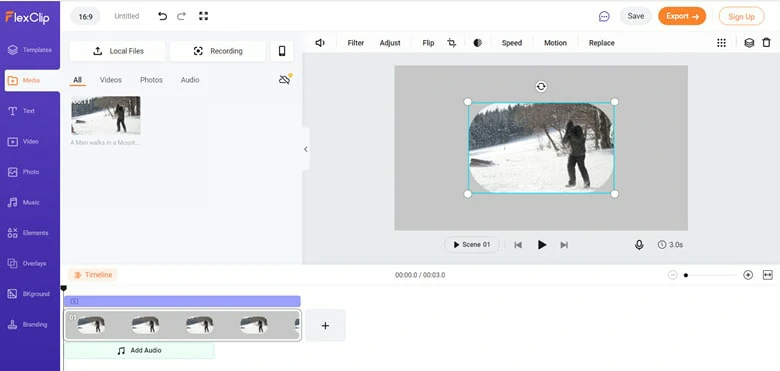
Task: Switch to the Photos media tab
Action: 151,80
